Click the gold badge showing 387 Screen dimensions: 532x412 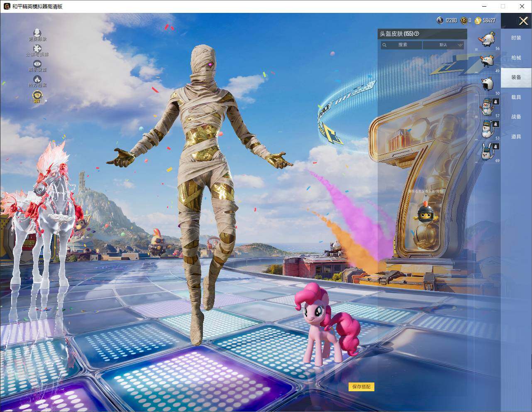pos(37,96)
